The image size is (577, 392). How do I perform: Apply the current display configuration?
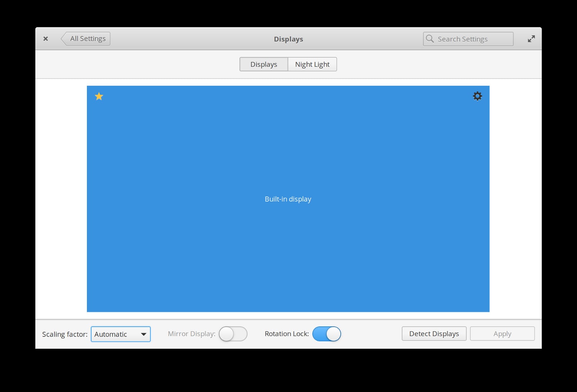[502, 334]
